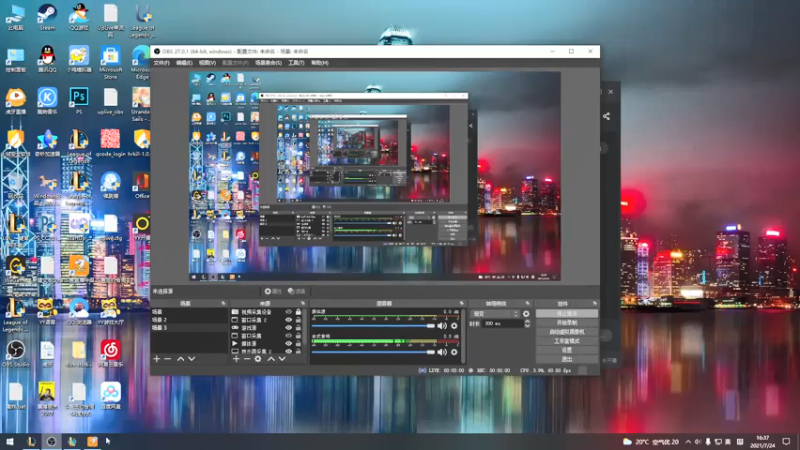The width and height of the screenshot is (800, 450).
Task: Open the system tray volume icon
Action: point(698,442)
